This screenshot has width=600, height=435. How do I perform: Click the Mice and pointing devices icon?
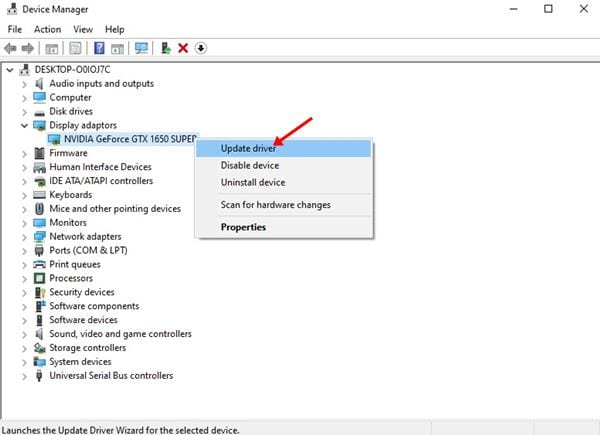point(39,209)
